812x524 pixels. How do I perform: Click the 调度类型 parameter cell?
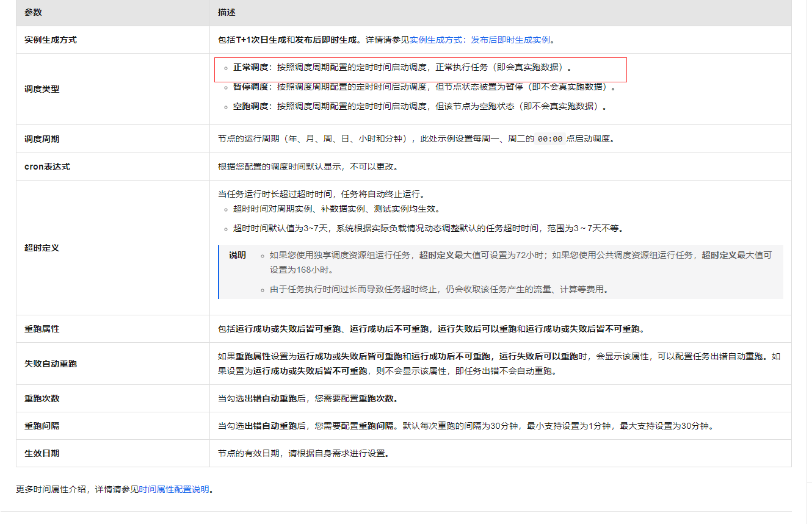click(x=112, y=89)
